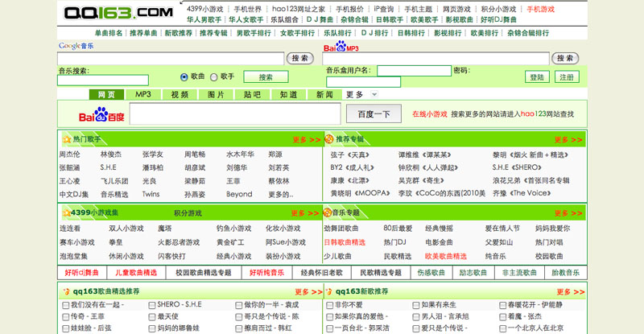Image resolution: width=644 pixels, height=334 pixels.
Task: Open 更多 >> in 音乐专题 header
Action: 568,212
